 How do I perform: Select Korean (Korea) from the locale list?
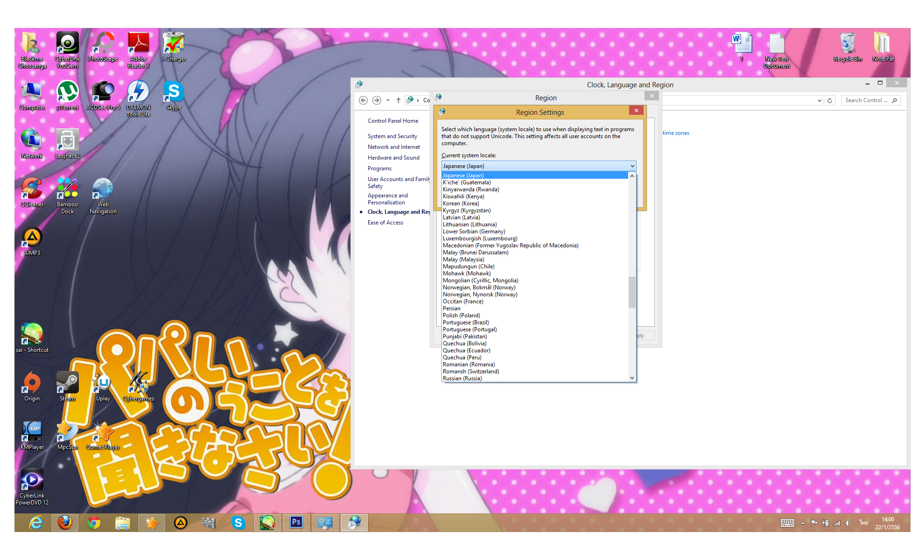461,203
